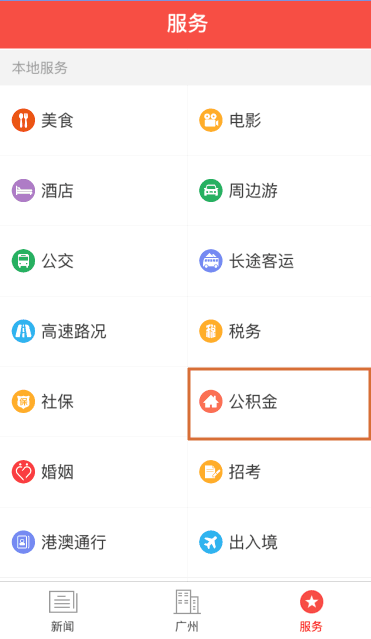This screenshot has width=371, height=639.
Task: Select the 公积金 house icon
Action: click(x=211, y=401)
